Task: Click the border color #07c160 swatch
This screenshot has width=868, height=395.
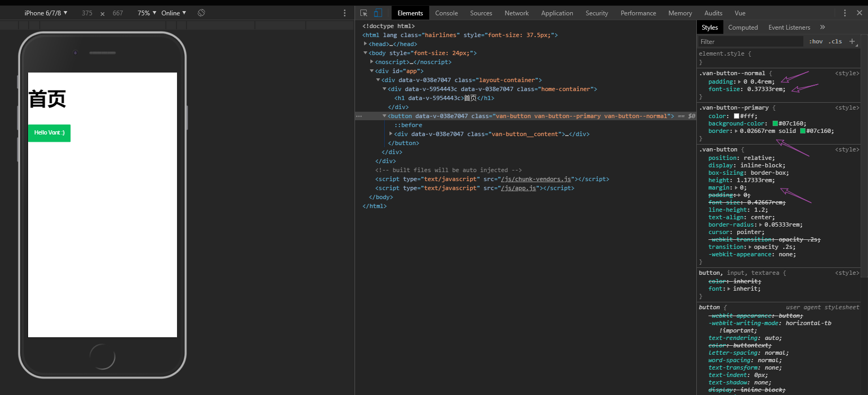Action: pos(802,131)
